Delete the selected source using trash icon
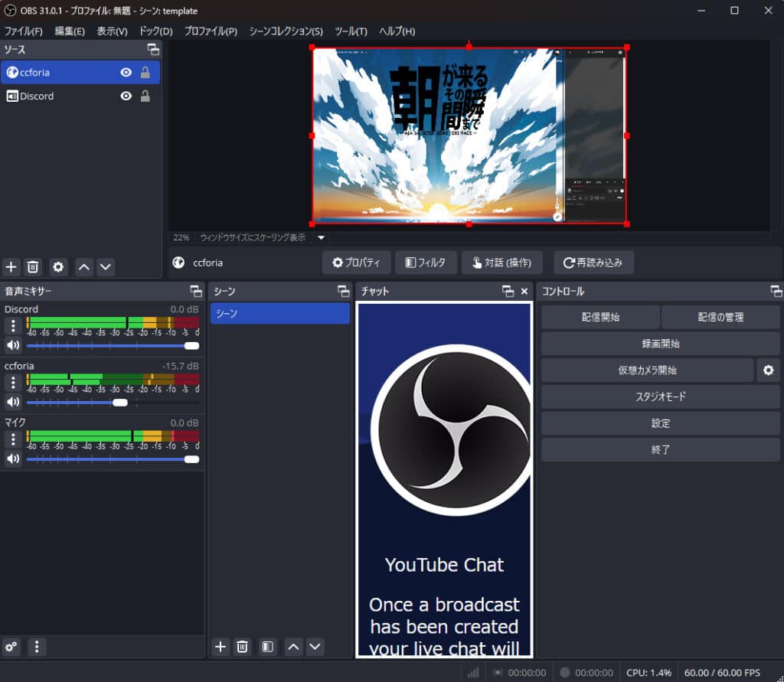The height and width of the screenshot is (682, 784). (x=33, y=267)
